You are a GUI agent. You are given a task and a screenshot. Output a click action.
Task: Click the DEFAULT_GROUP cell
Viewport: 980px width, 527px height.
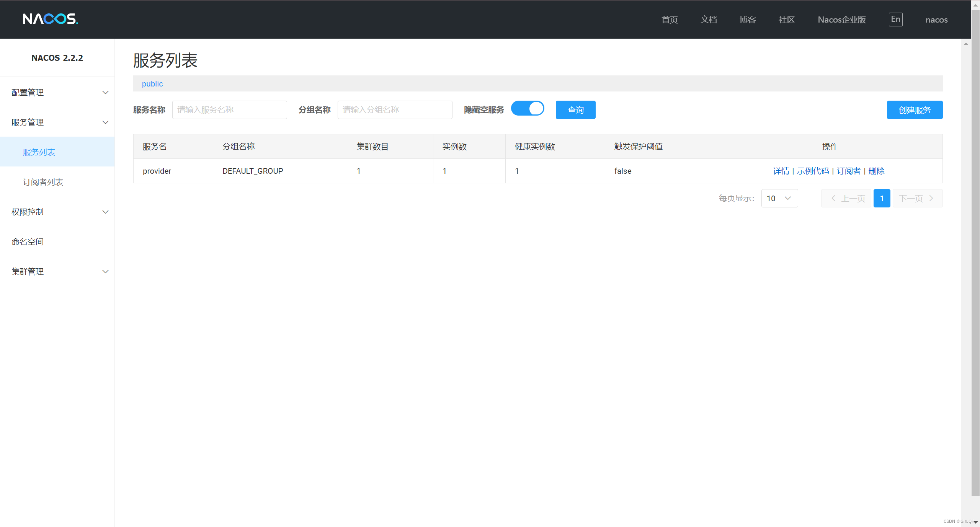(x=280, y=171)
